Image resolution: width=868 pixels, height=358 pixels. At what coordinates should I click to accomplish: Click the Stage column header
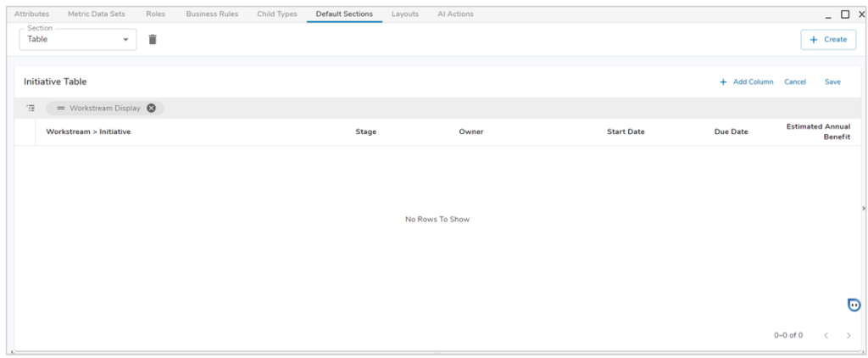pyautogui.click(x=366, y=131)
